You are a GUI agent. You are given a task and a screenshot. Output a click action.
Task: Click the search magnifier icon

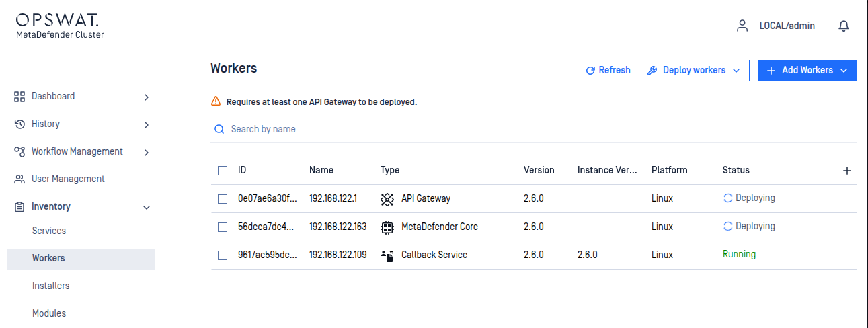point(219,129)
